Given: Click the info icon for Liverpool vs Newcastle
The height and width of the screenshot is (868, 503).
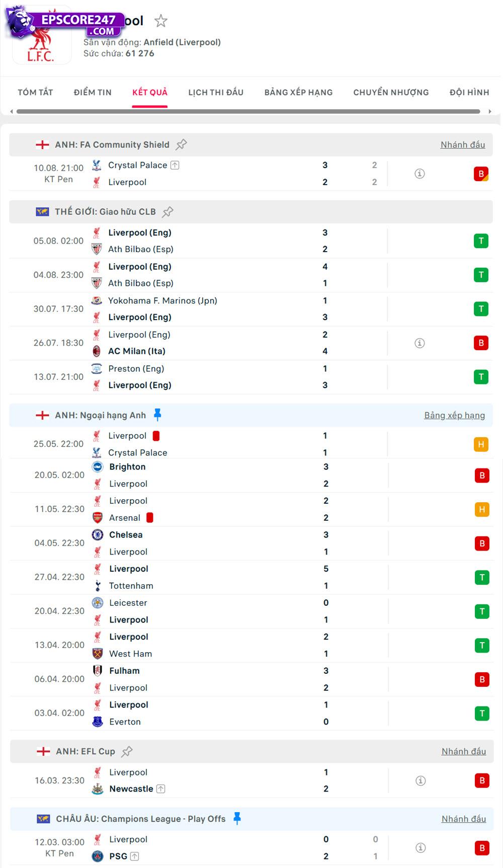Looking at the screenshot, I should 420,780.
